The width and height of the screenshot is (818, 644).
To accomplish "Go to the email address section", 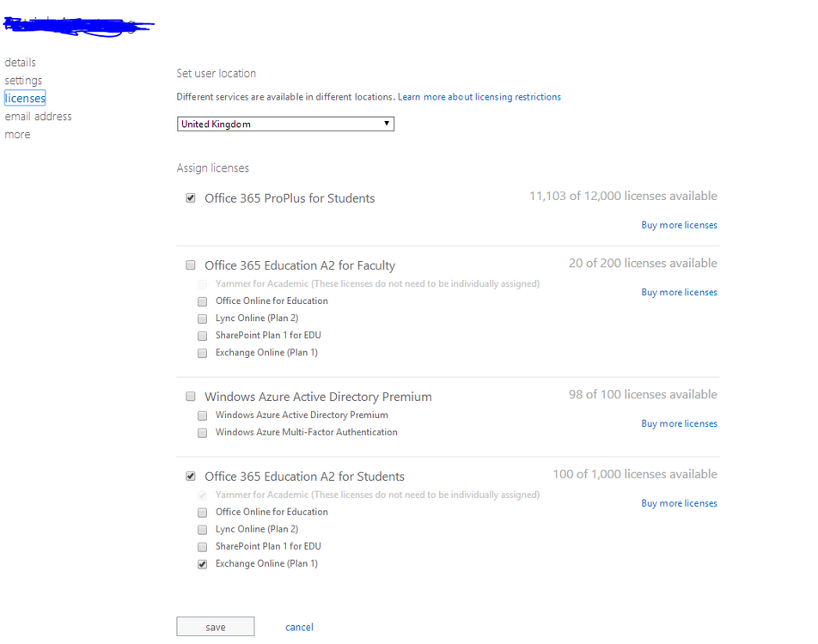I will [38, 116].
